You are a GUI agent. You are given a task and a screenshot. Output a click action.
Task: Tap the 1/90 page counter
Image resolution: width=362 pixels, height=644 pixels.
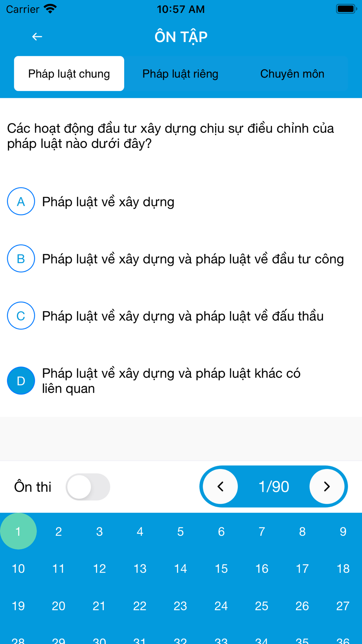click(x=274, y=487)
